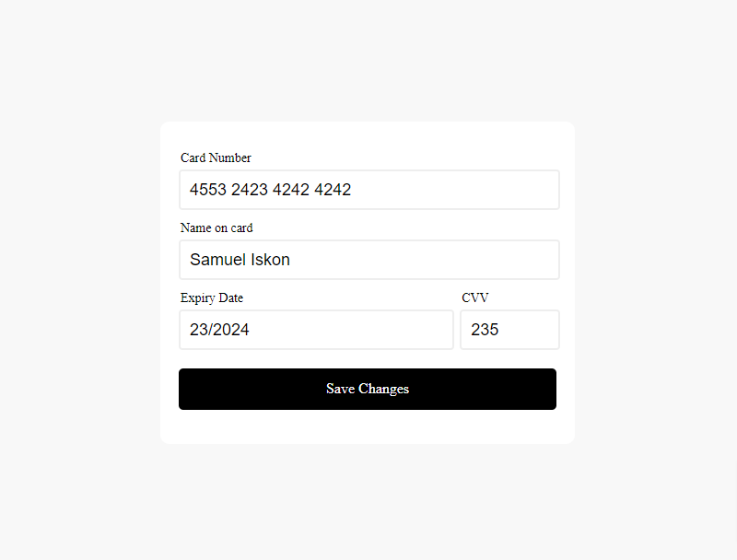Select the CVV value 235
The width and height of the screenshot is (737, 560).
pyautogui.click(x=486, y=330)
